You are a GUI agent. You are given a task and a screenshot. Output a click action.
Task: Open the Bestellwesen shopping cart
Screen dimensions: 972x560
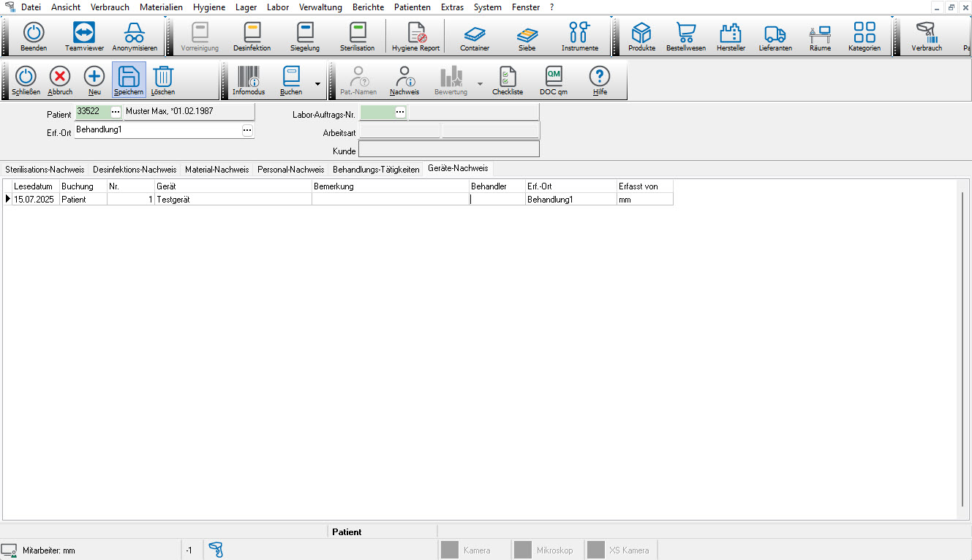(x=685, y=36)
